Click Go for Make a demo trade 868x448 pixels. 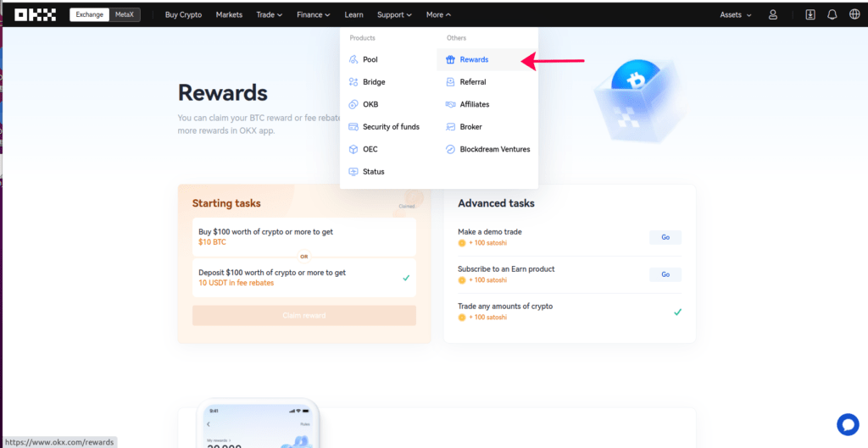click(665, 237)
